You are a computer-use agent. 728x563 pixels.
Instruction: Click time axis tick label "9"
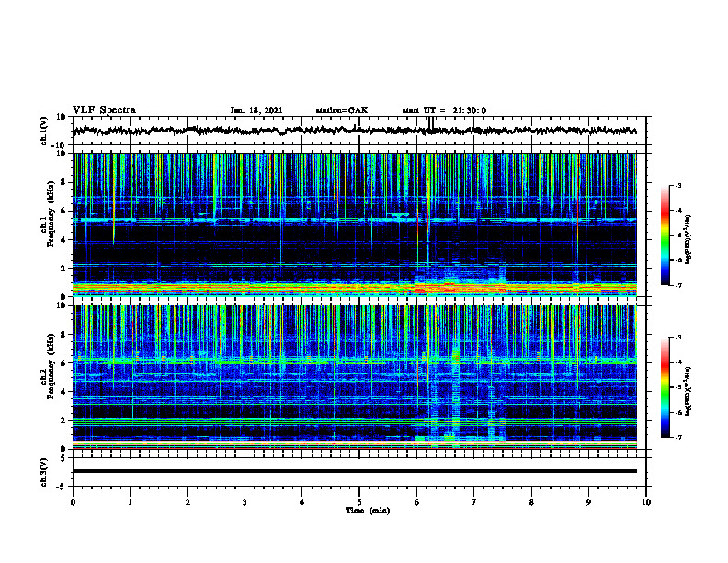coord(588,502)
